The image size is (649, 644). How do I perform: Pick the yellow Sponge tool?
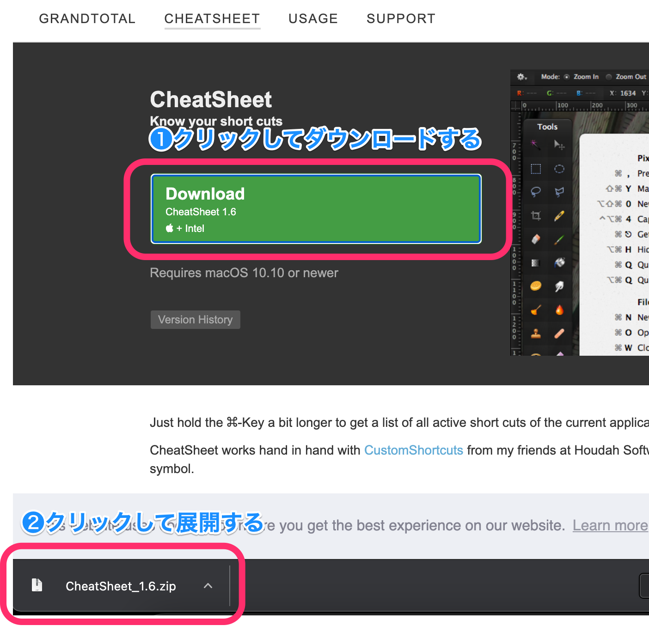(536, 286)
